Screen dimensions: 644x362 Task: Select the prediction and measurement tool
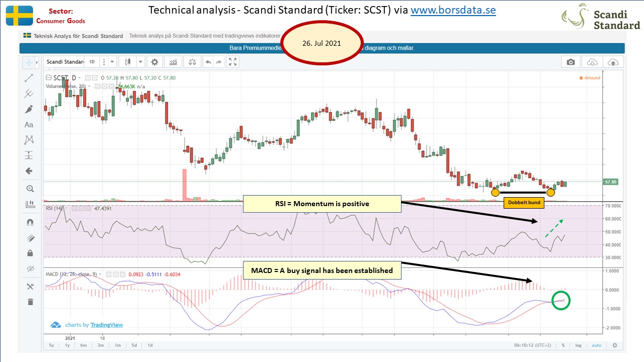(x=29, y=155)
